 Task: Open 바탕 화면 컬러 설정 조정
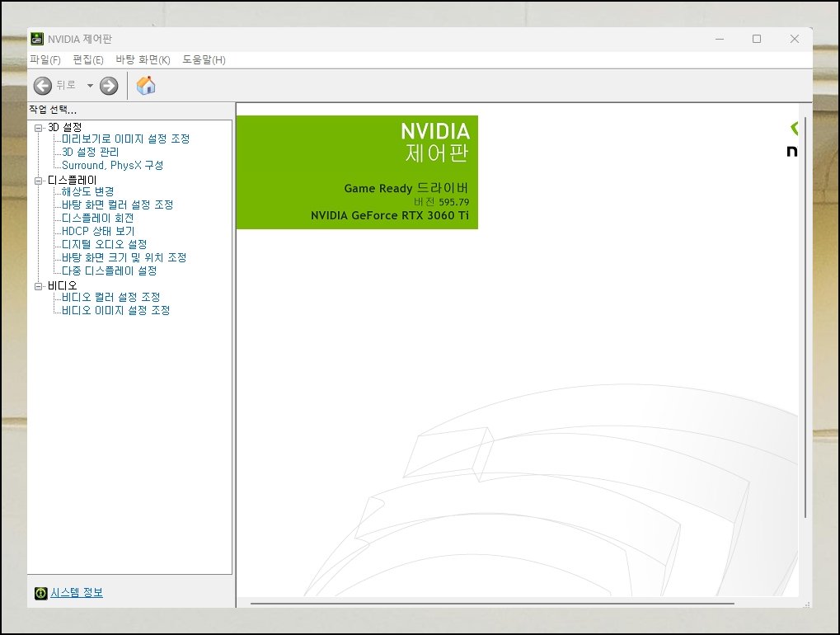click(x=117, y=205)
